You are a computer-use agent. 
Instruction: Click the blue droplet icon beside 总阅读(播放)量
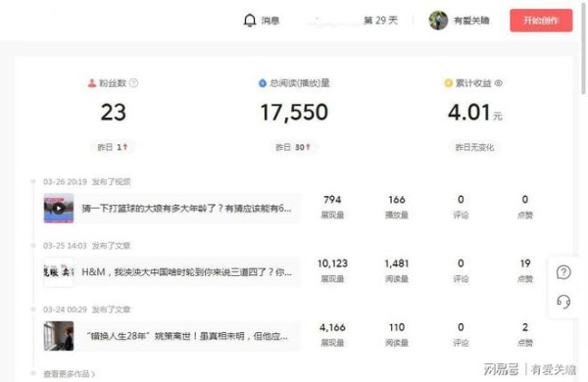(263, 83)
